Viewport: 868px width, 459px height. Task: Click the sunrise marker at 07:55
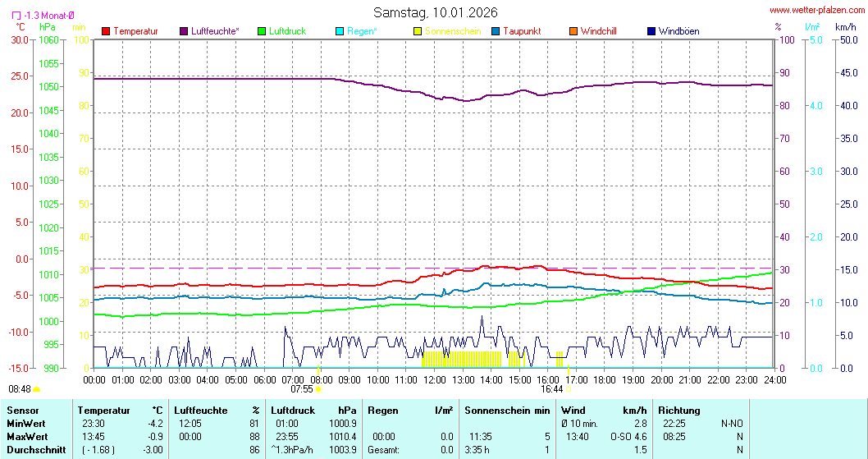318,389
